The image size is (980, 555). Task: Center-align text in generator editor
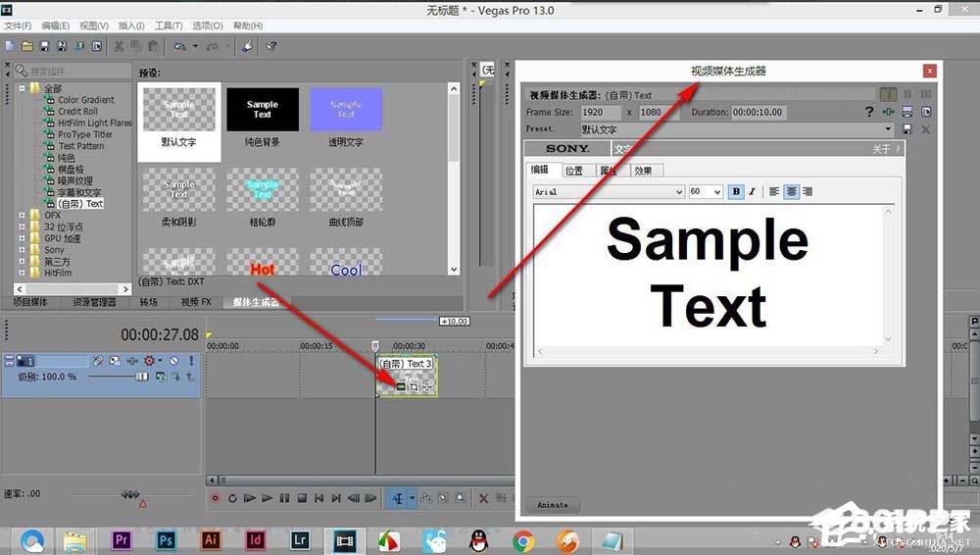click(x=791, y=191)
